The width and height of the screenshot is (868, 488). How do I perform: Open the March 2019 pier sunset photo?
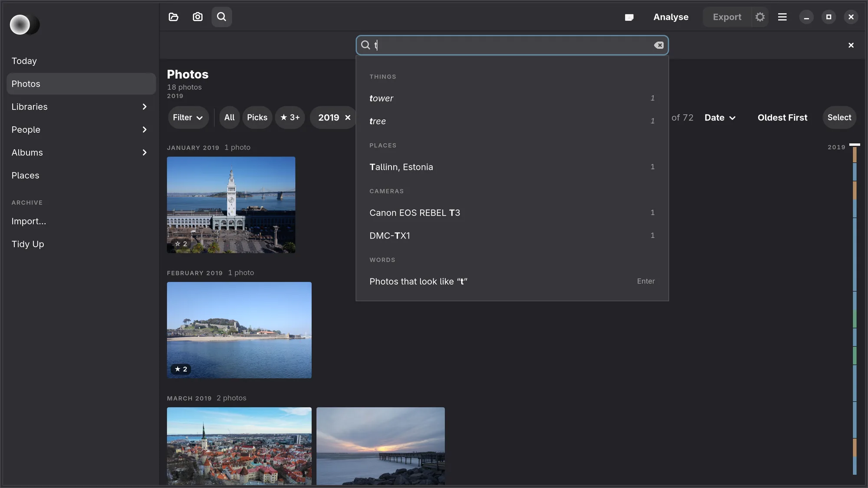381,446
